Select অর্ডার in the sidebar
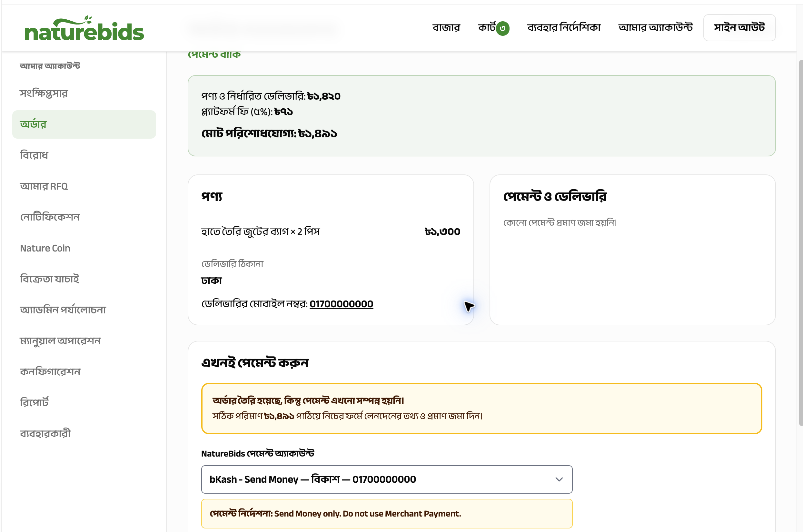This screenshot has width=803, height=532. 84,124
